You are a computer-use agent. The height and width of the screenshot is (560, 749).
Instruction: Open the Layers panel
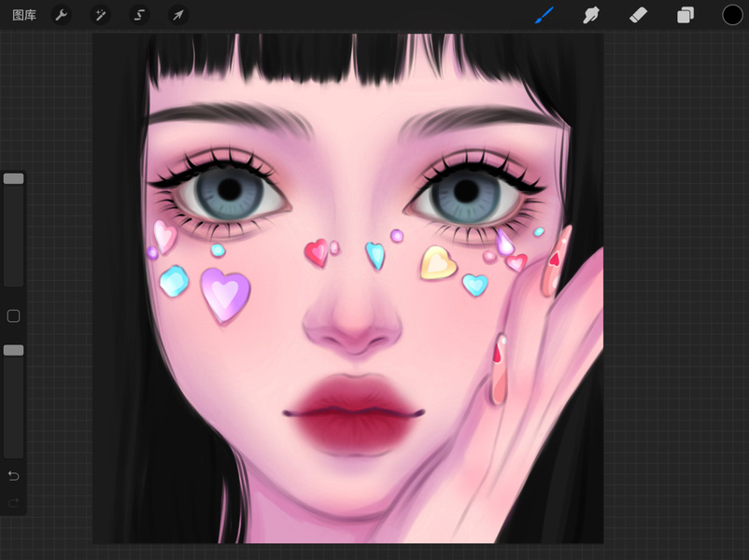pyautogui.click(x=685, y=15)
